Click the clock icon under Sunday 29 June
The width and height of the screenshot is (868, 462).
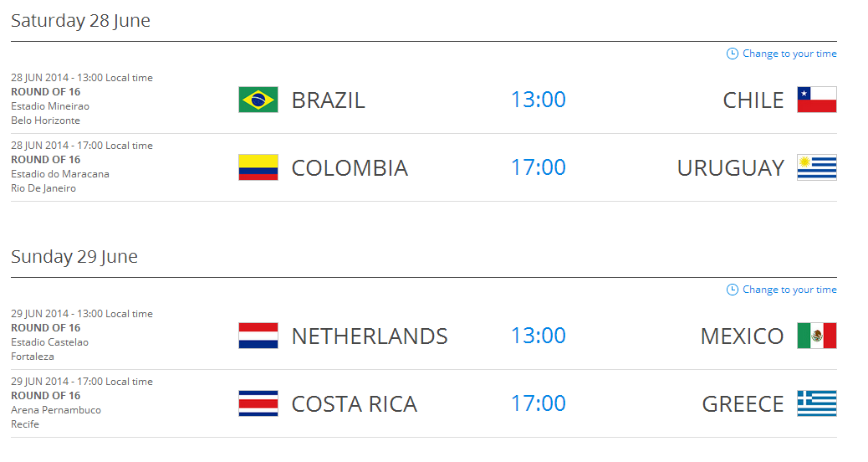click(732, 290)
